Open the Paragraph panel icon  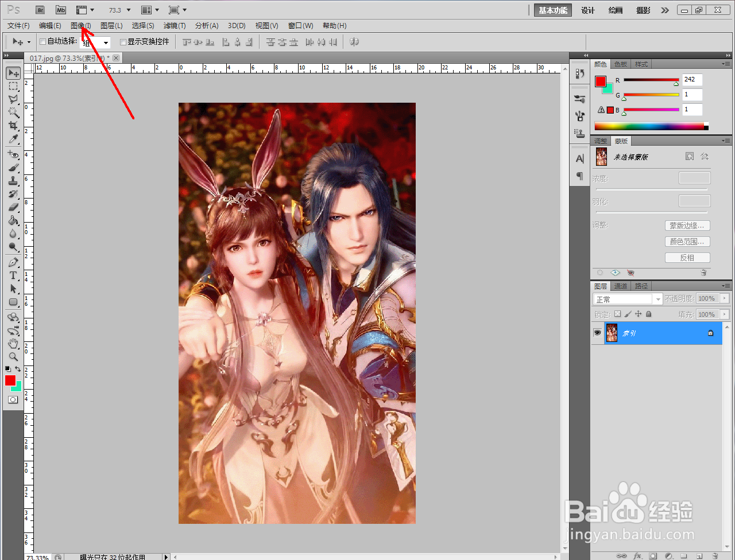(x=579, y=176)
